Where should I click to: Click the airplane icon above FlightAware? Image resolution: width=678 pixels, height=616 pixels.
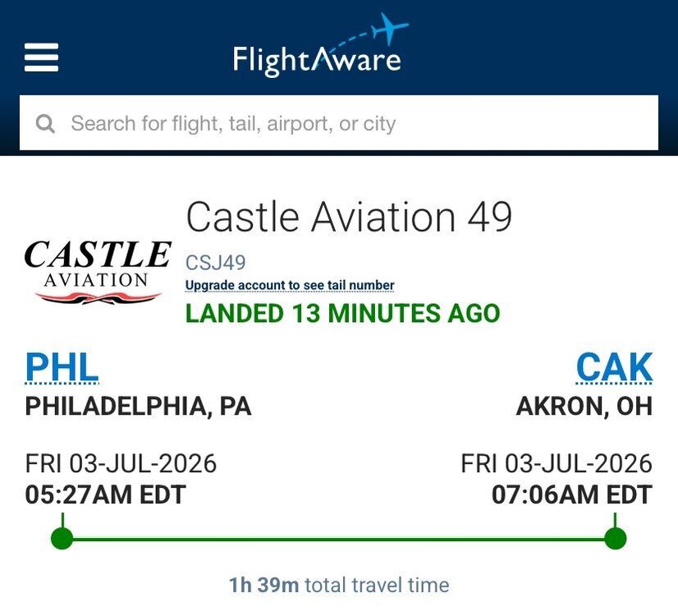[x=388, y=28]
